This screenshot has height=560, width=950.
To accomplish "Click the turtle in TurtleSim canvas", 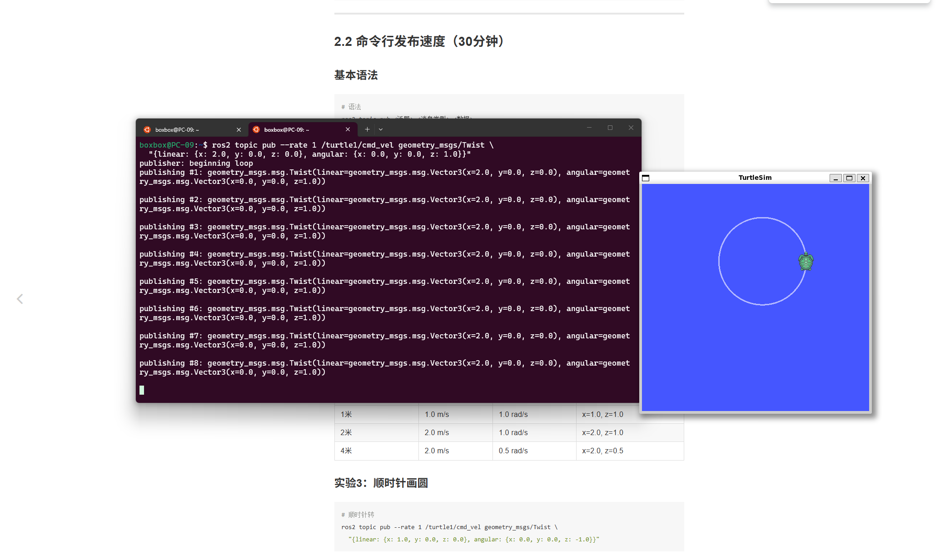I will pyautogui.click(x=806, y=261).
